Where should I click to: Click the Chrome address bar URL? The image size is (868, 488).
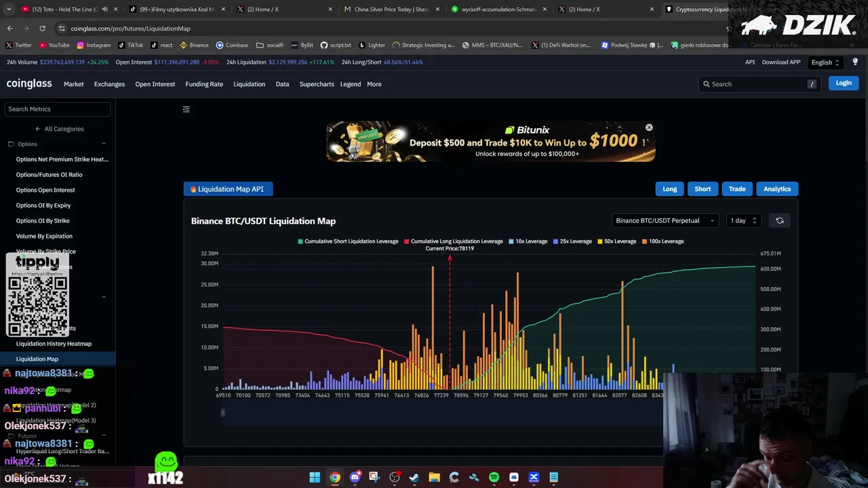[x=130, y=28]
